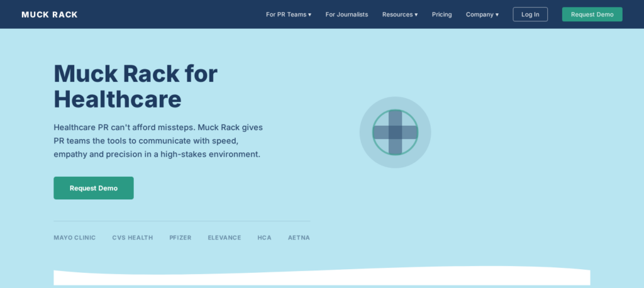Select the Pfizer client logo
This screenshot has width=644, height=288.
tap(180, 238)
